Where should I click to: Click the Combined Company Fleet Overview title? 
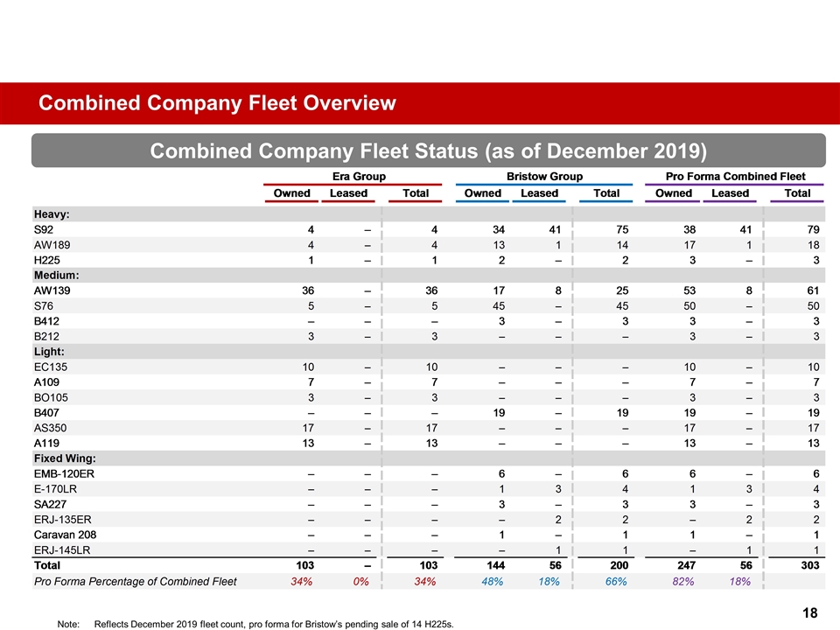click(x=217, y=104)
